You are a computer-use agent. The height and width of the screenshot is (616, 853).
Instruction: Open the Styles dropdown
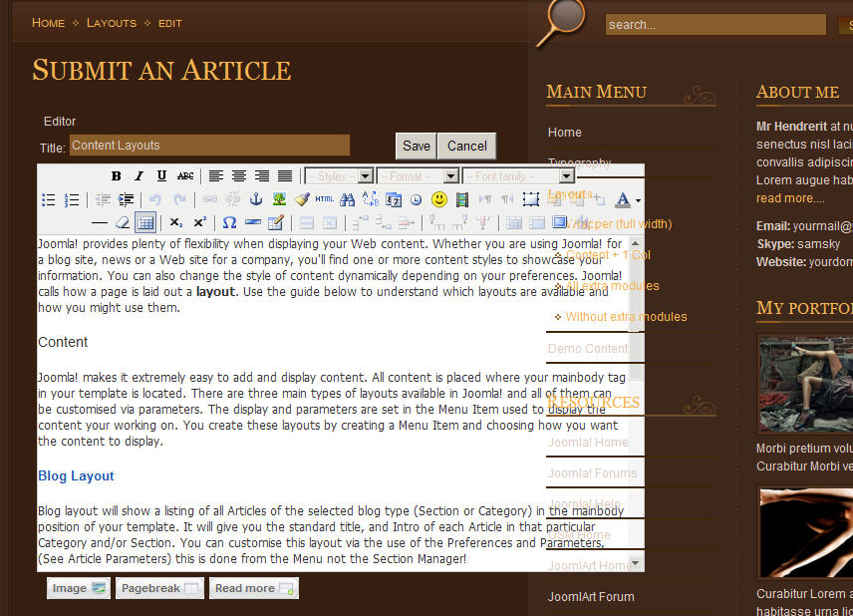coord(339,176)
